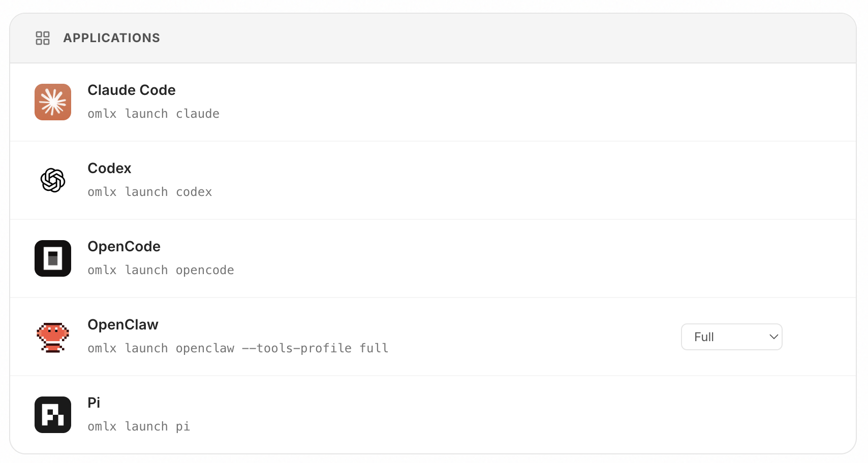Click the Applications grid icon in header
868x463 pixels.
(x=43, y=38)
